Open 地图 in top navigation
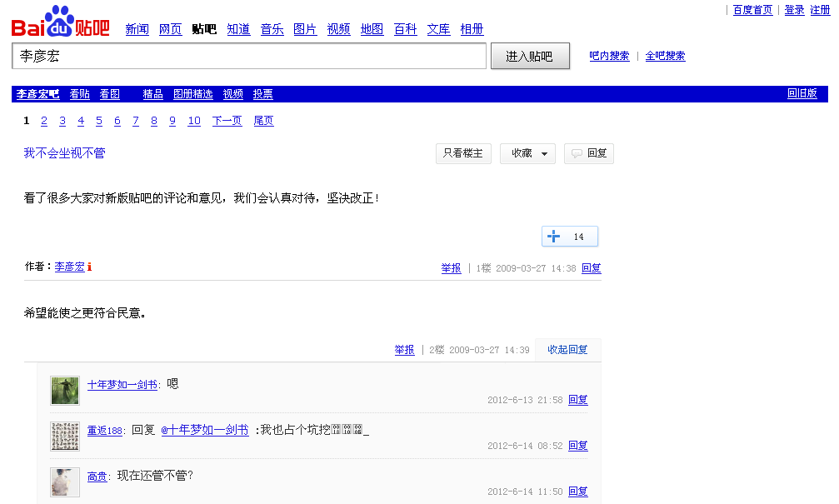Image resolution: width=839 pixels, height=504 pixels. (x=372, y=29)
